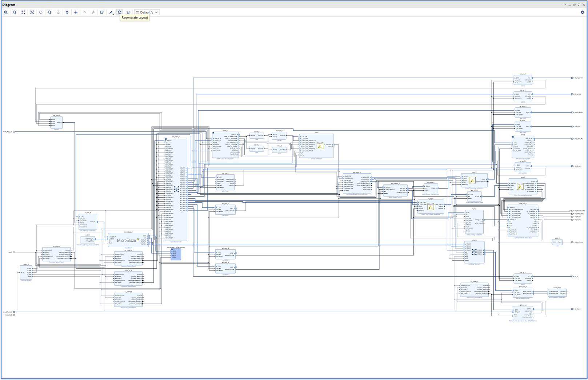Select the Block Memory Generator block
588x380 pixels.
tap(557, 293)
